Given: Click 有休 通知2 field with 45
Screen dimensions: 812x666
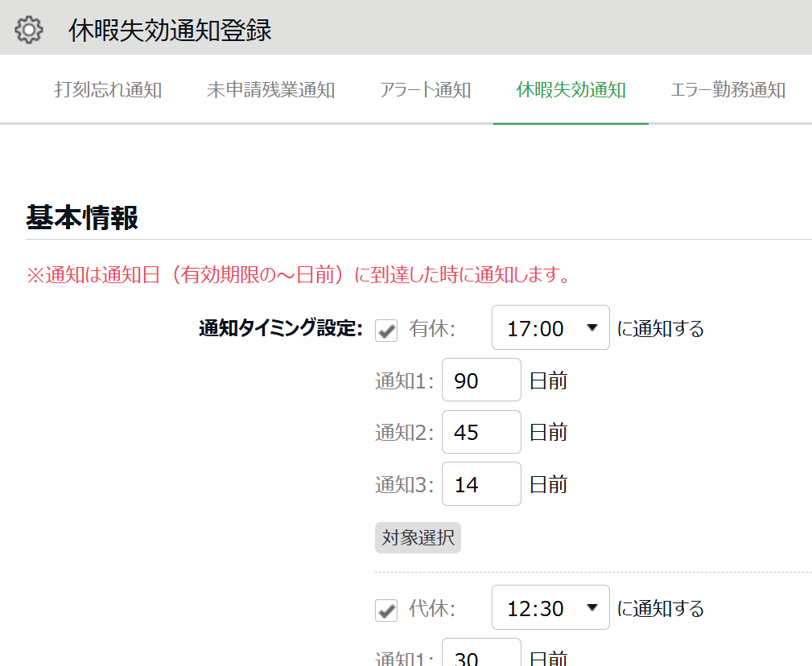Looking at the screenshot, I should 481,432.
